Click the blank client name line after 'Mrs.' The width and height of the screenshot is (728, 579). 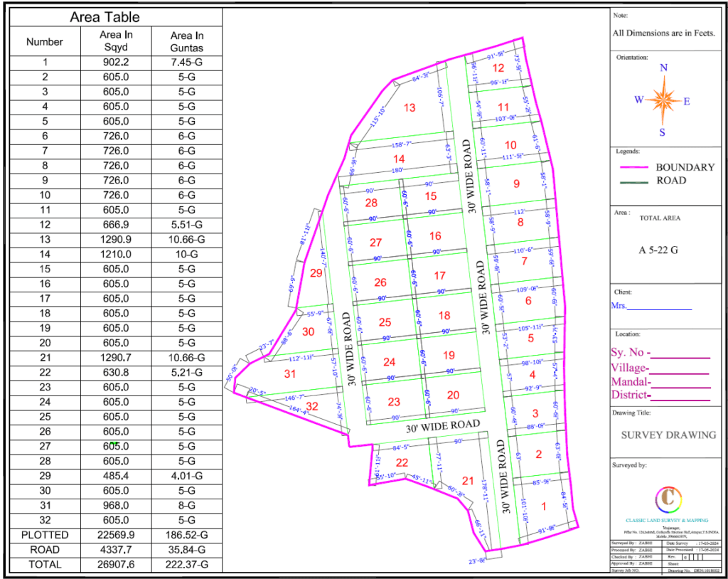659,308
